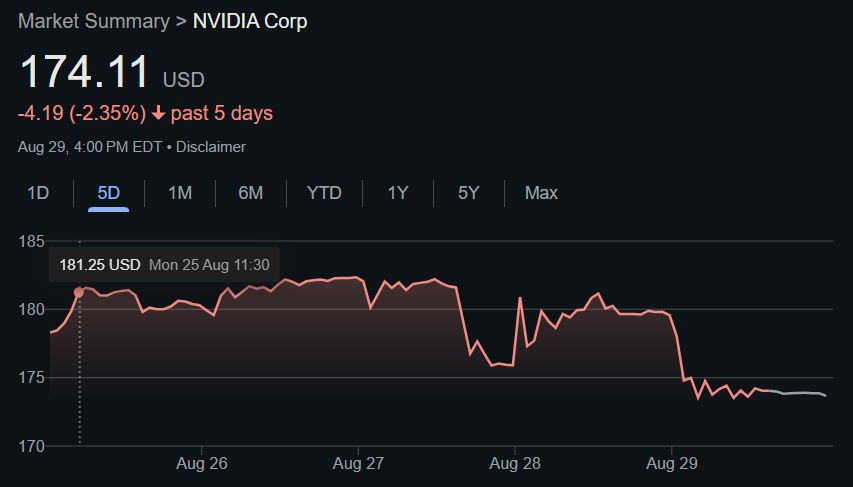Select the 1D time range tab
The image size is (853, 487).
(x=38, y=193)
